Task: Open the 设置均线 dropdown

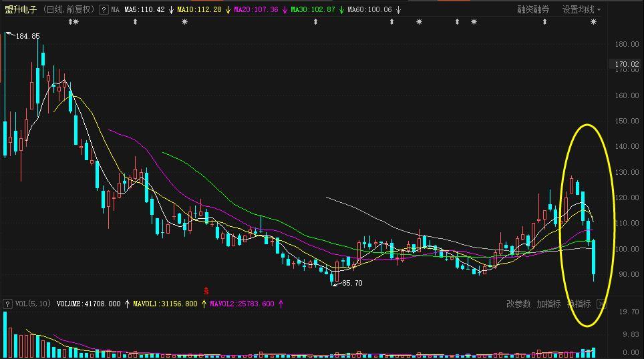Action: click(x=581, y=10)
